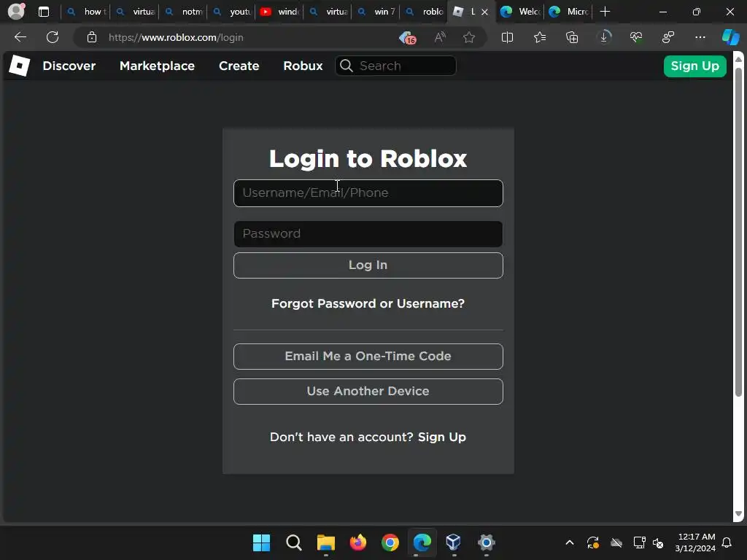Open Edge Settings and more menu
Image resolution: width=747 pixels, height=560 pixels.
[700, 37]
